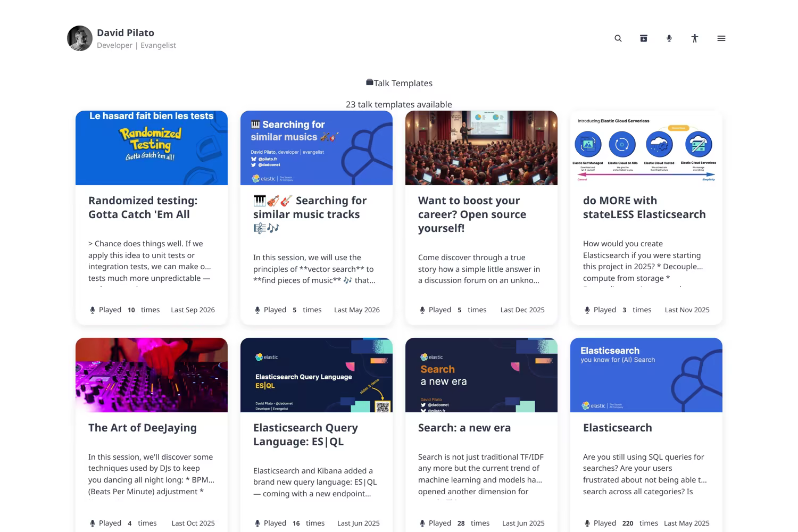Viewport: 798px width, 532px height.
Task: Open the microphone talks icon in header
Action: point(669,38)
